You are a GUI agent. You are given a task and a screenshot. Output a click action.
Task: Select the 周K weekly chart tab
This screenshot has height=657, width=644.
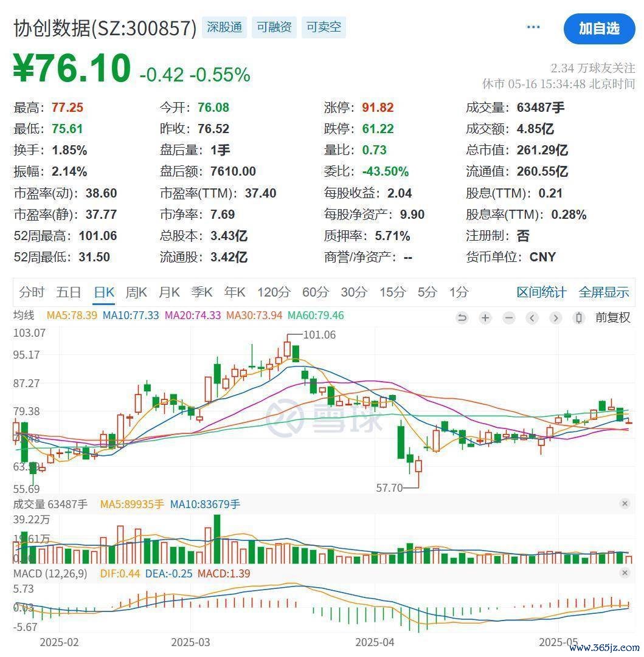(x=136, y=292)
